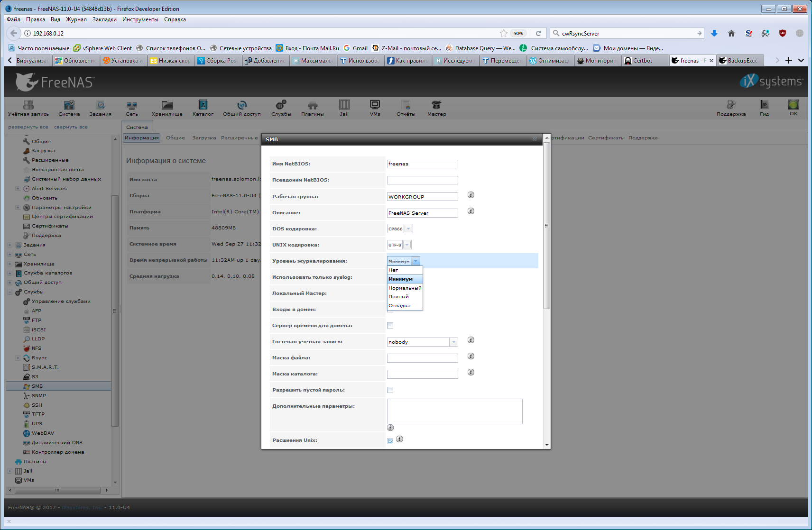This screenshot has width=812, height=530.
Task: Click the OK alert status icon
Action: coord(794,108)
